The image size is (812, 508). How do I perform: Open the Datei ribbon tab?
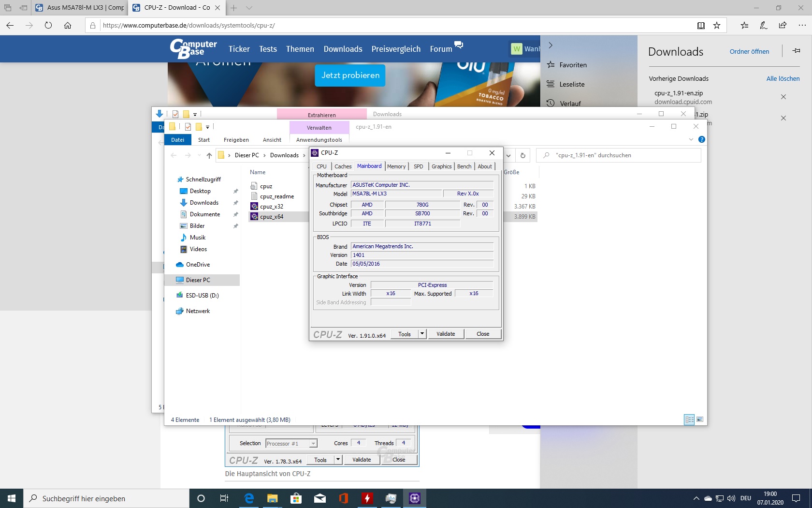tap(177, 140)
